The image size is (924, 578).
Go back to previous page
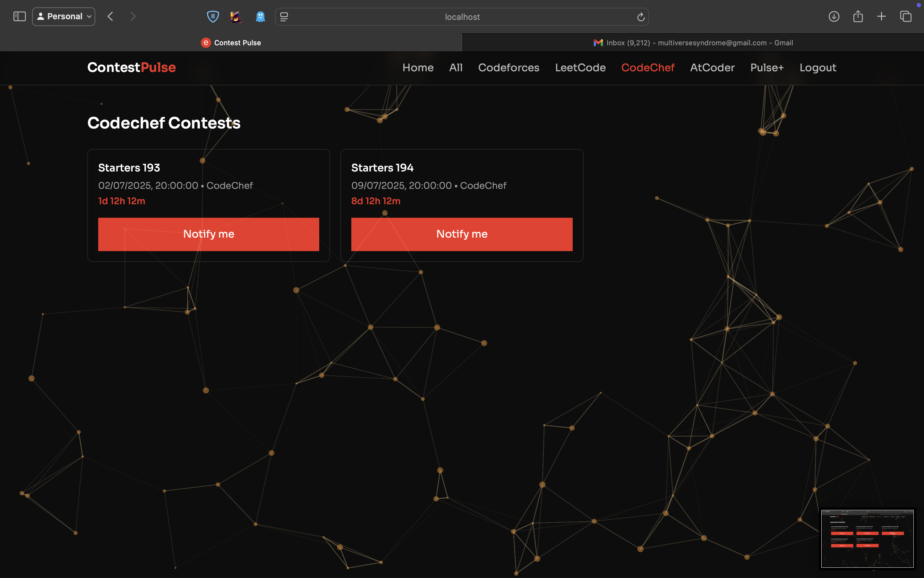(110, 16)
